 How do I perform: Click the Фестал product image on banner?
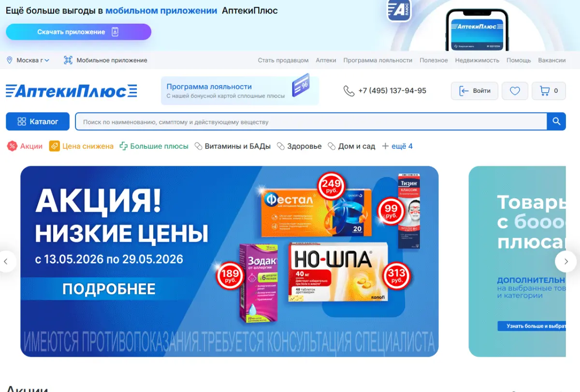click(316, 212)
